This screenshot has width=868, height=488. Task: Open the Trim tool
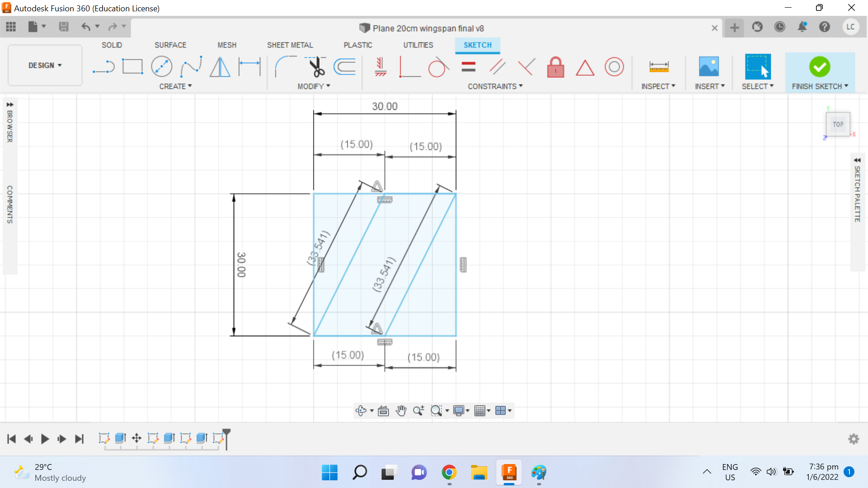point(316,66)
